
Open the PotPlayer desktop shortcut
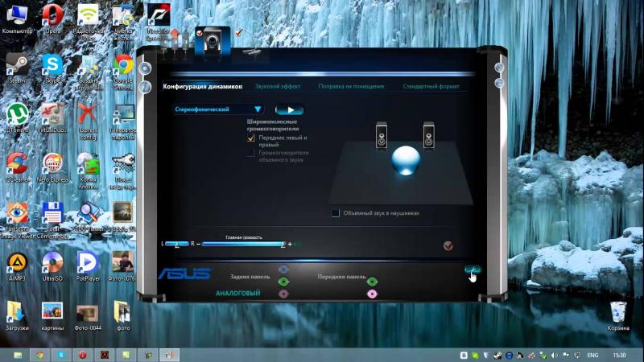click(88, 266)
